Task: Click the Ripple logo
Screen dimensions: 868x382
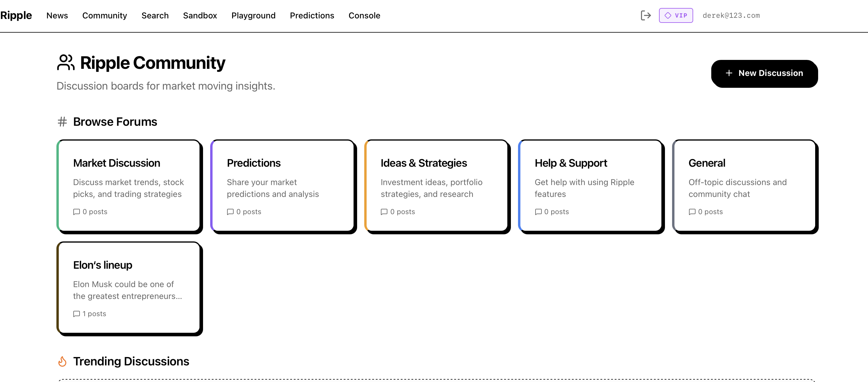Action: (x=16, y=15)
